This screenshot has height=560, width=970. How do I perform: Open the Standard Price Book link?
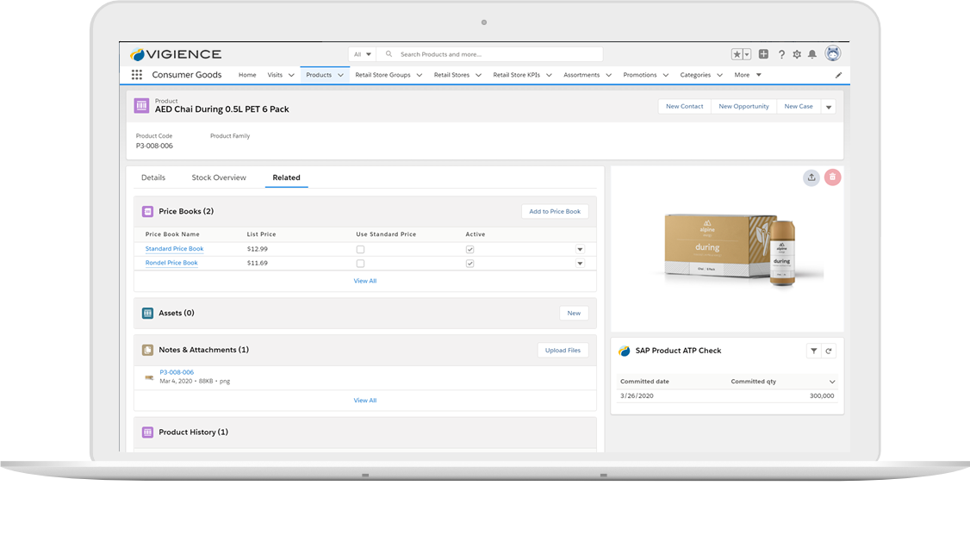click(175, 249)
